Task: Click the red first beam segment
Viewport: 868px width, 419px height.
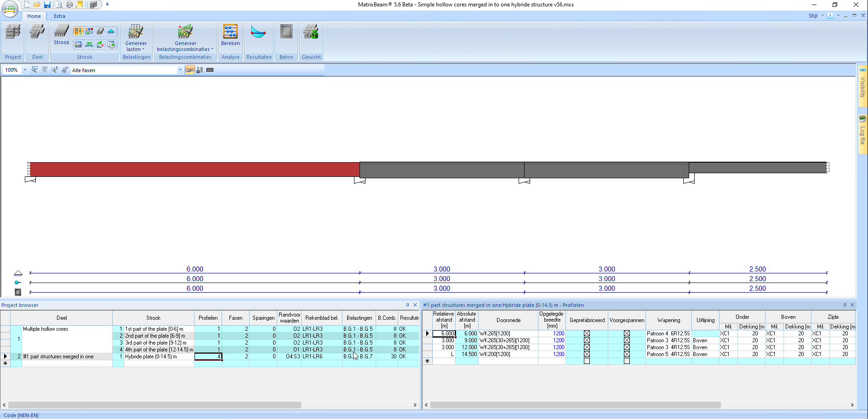Action: pyautogui.click(x=194, y=170)
